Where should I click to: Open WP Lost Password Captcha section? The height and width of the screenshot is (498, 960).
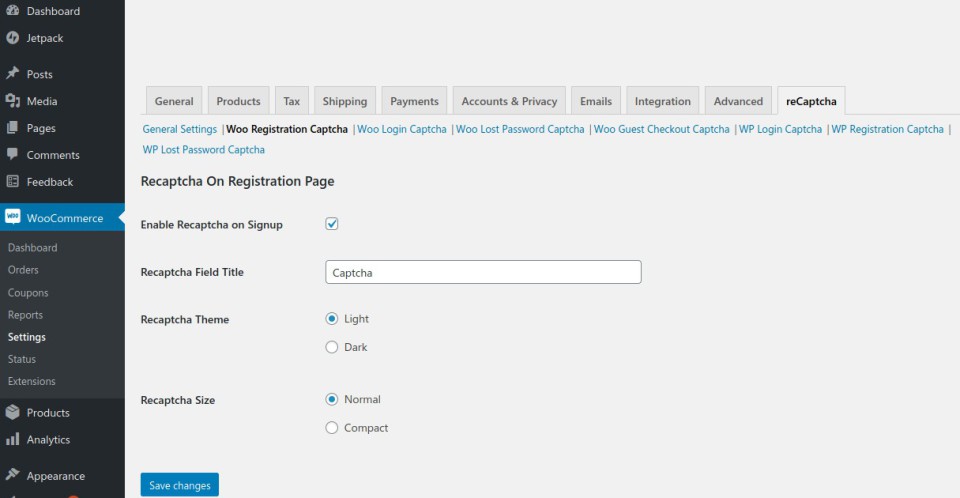(204, 149)
